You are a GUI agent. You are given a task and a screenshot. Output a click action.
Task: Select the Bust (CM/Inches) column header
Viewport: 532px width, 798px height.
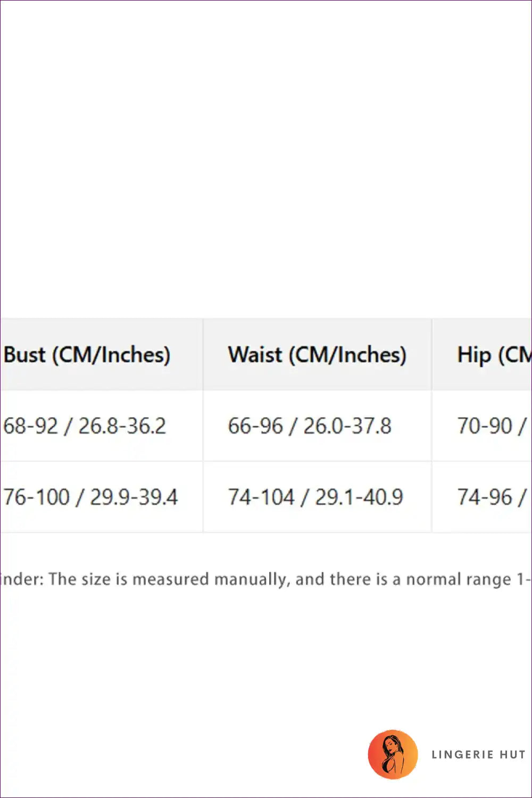87,355
